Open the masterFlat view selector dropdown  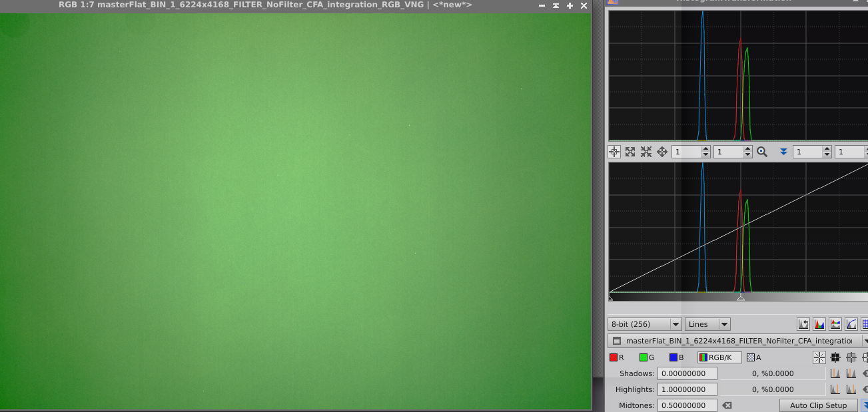pos(738,341)
